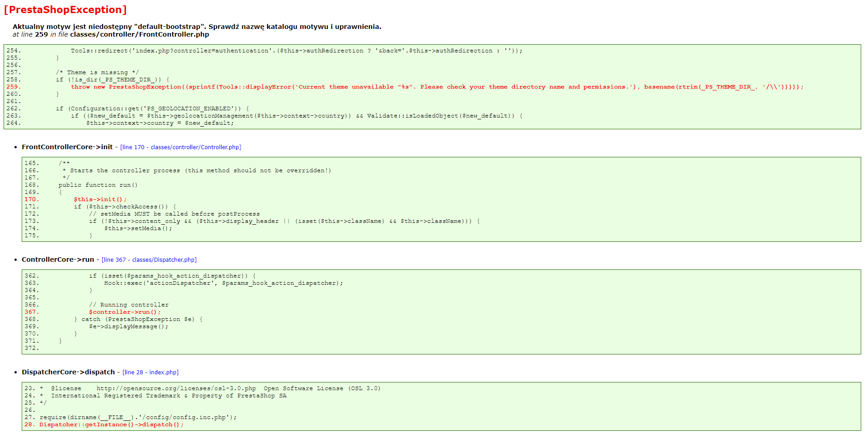Click the content_only condition on line 173

coord(284,221)
